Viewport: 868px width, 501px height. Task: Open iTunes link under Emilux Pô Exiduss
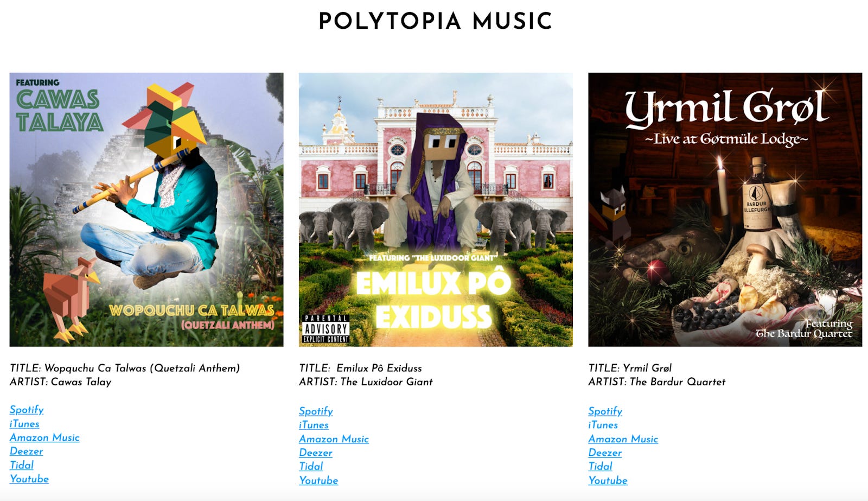314,425
